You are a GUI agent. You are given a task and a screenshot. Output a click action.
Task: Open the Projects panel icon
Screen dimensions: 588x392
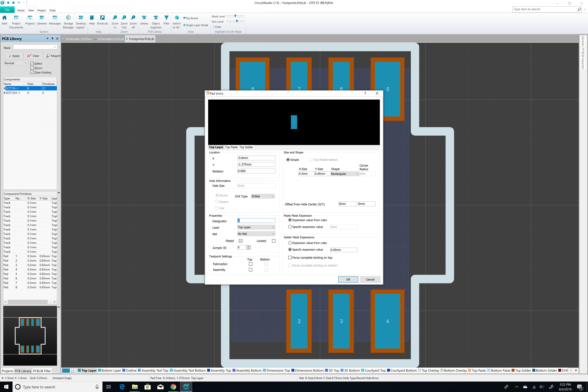30,20
